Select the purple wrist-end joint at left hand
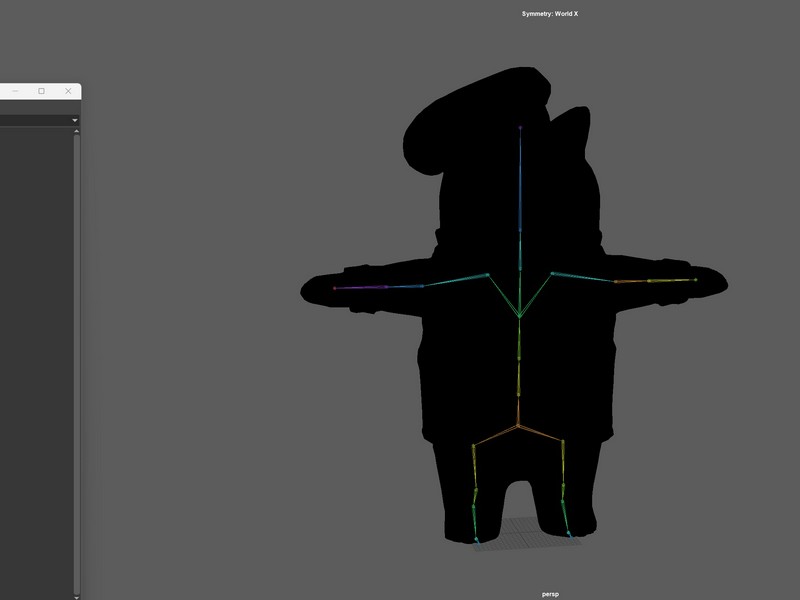 [335, 288]
